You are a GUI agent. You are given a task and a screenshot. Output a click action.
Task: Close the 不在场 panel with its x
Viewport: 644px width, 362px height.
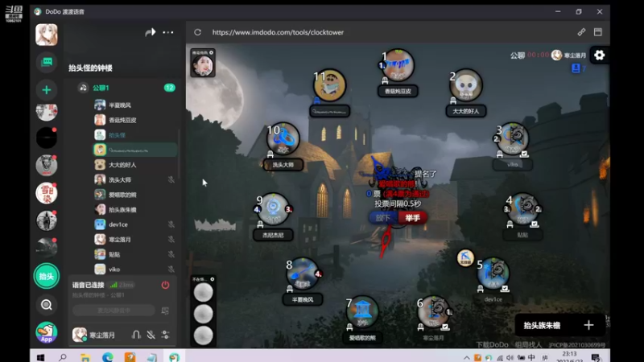click(x=212, y=279)
